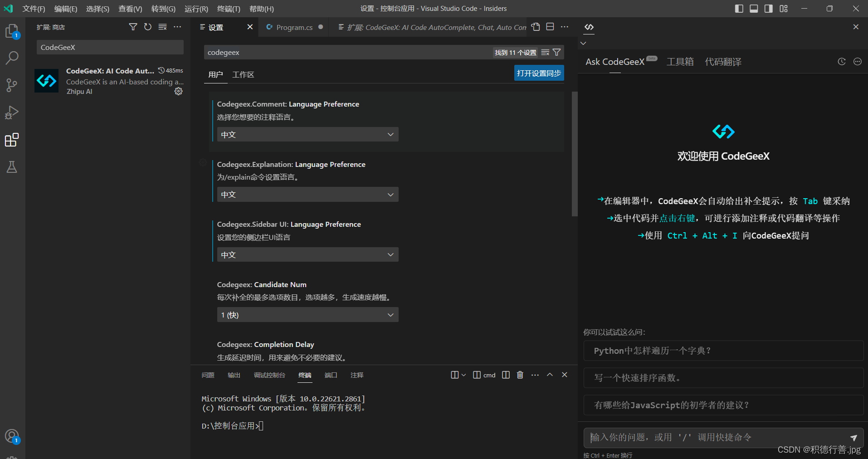
Task: Click settings editor vertical scrollbar
Action: (x=575, y=154)
